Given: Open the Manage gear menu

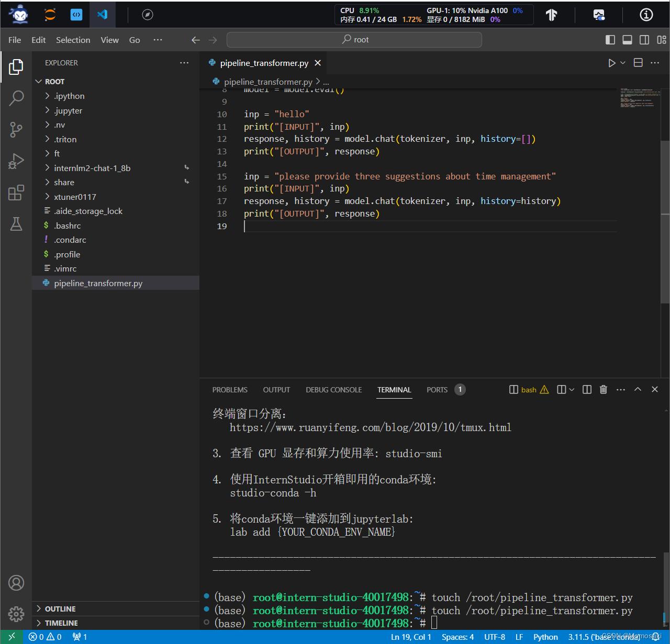Looking at the screenshot, I should [x=16, y=614].
